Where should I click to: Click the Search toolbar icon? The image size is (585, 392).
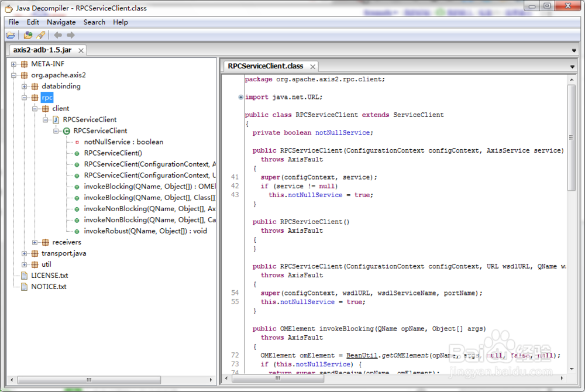(x=41, y=36)
